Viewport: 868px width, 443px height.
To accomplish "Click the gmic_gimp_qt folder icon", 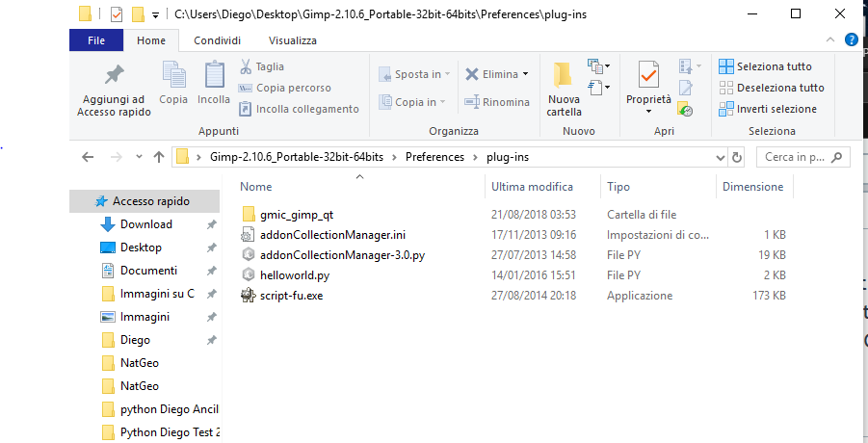I will click(x=249, y=215).
